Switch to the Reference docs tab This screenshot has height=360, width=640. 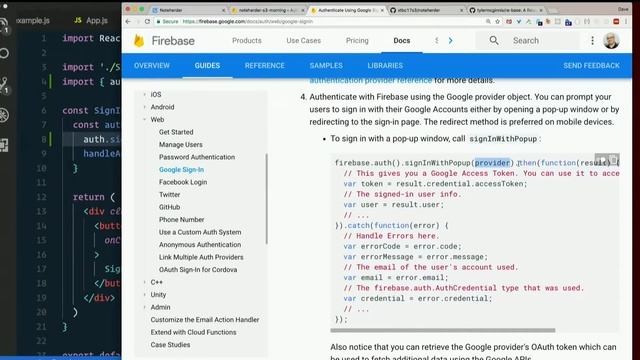(x=264, y=66)
